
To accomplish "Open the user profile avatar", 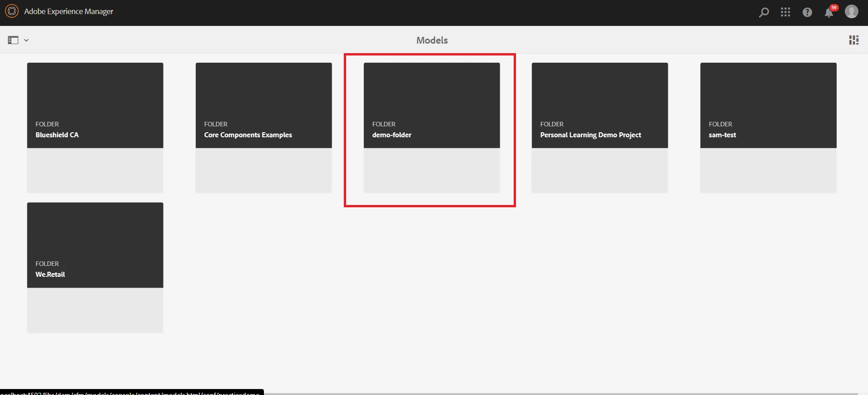I will tap(852, 11).
